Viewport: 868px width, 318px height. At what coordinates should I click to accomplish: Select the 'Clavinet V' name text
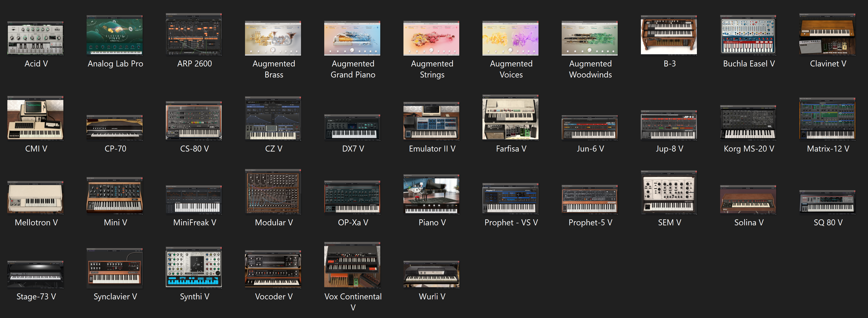(828, 63)
